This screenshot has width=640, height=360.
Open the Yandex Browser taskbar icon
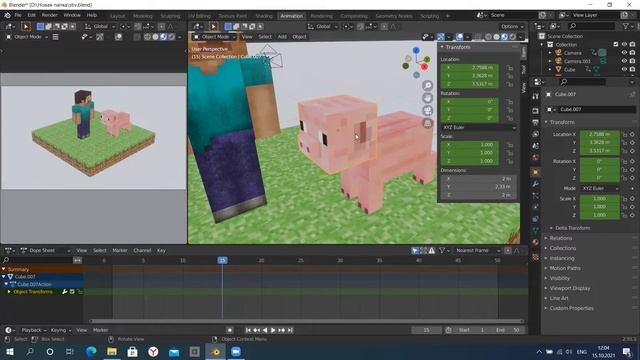coord(153,351)
